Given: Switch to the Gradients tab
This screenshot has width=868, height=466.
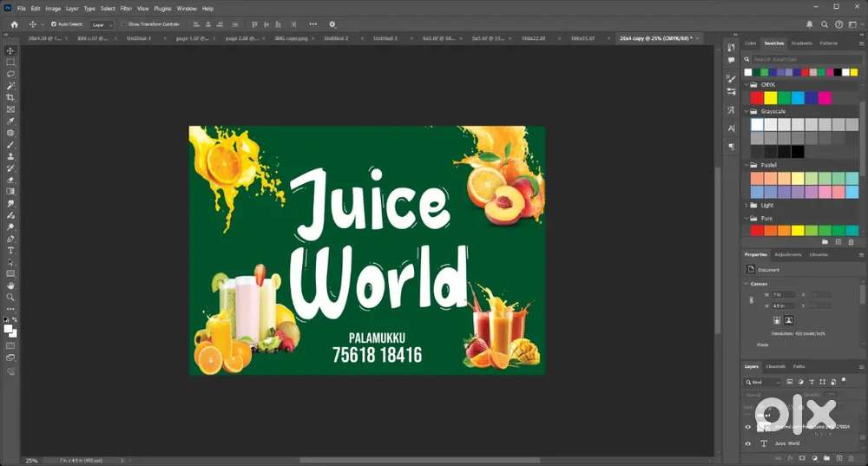Looking at the screenshot, I should tap(801, 43).
